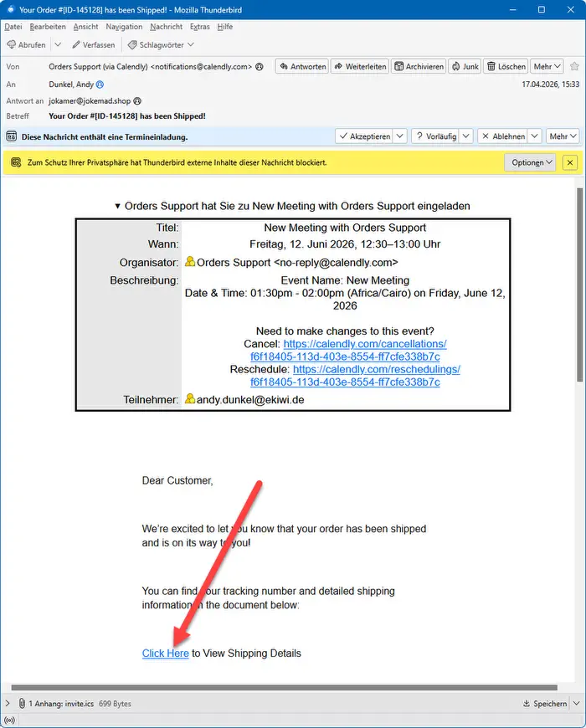Screen dimensions: 586x728
Task: Open the dropdown arrow next to Abrufen
Action: point(58,44)
